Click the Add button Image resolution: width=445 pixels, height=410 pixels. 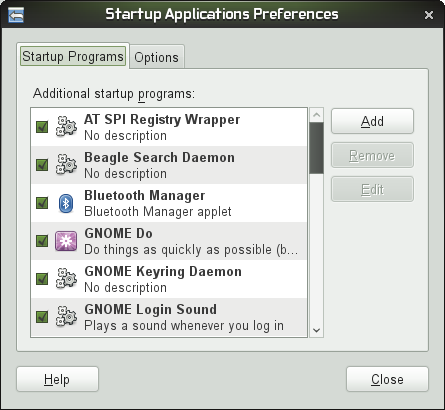pos(372,121)
